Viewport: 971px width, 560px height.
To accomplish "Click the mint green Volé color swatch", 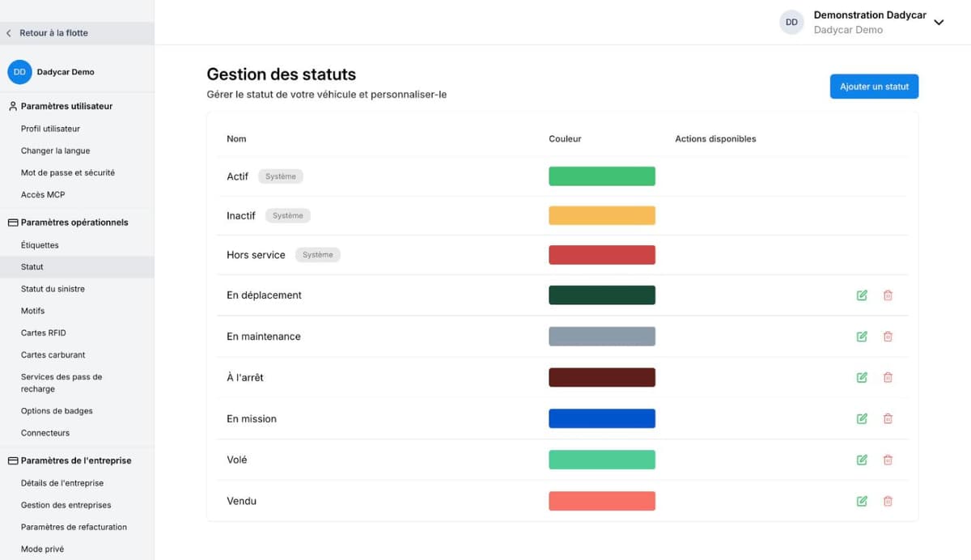I will pos(602,460).
